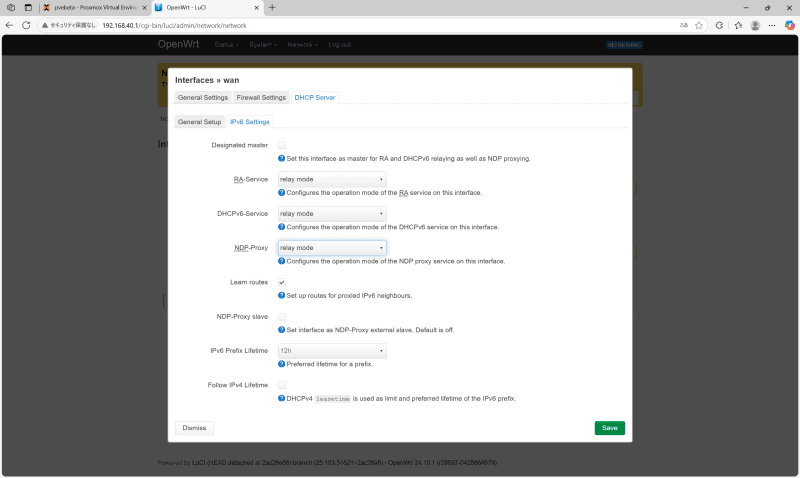Close the OpenWrt - LuCI tab
The width and height of the screenshot is (800, 478).
[x=257, y=8]
